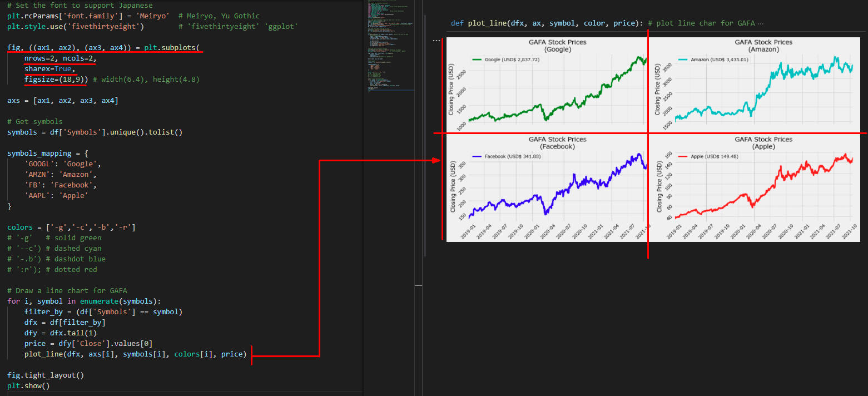Open the output cell ellipsis menu
Image resolution: width=868 pixels, height=396 pixels.
tap(437, 40)
